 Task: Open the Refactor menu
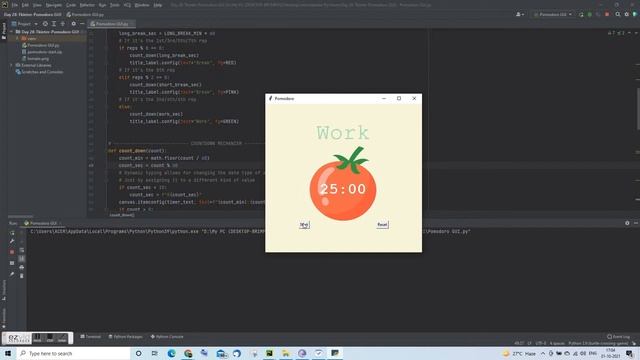tap(87, 5)
